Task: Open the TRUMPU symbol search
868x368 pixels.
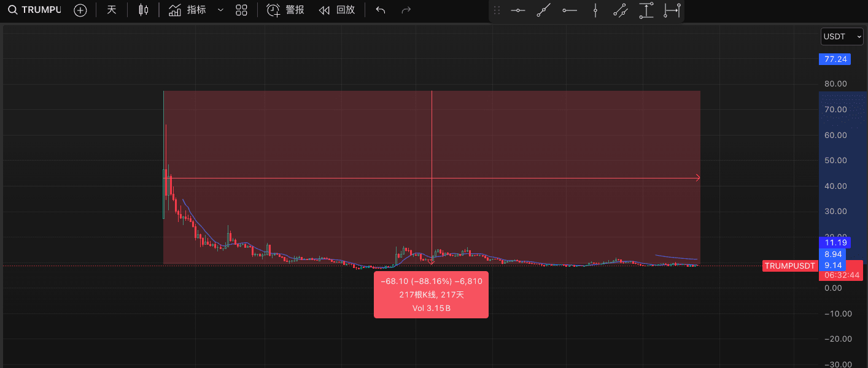Action: click(34, 10)
